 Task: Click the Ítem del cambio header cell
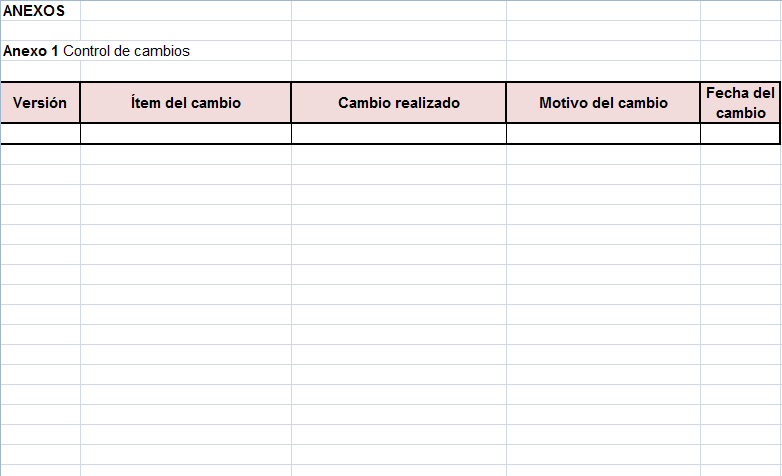[x=186, y=103]
